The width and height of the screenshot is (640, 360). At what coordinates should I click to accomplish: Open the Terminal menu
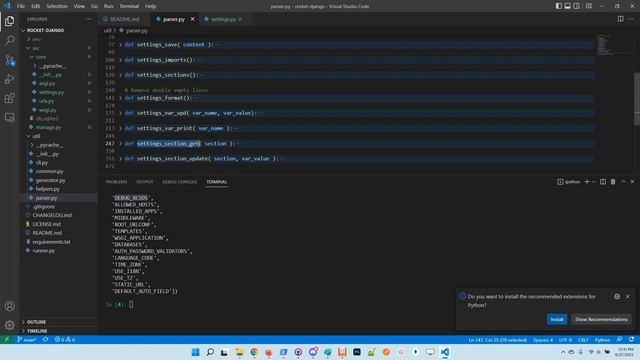129,6
